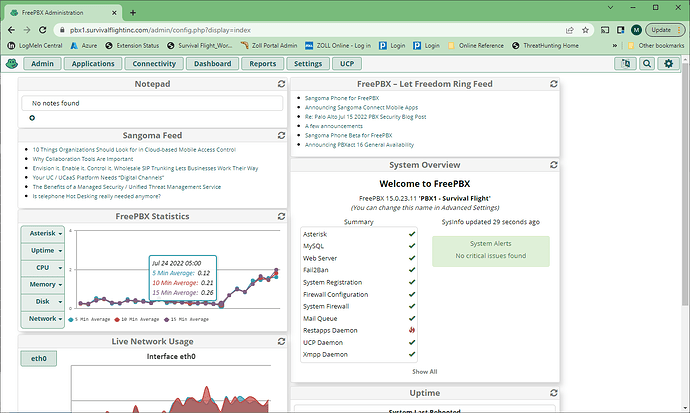Open the Admin menu
Viewport: 690px width, 413px height.
(x=42, y=64)
